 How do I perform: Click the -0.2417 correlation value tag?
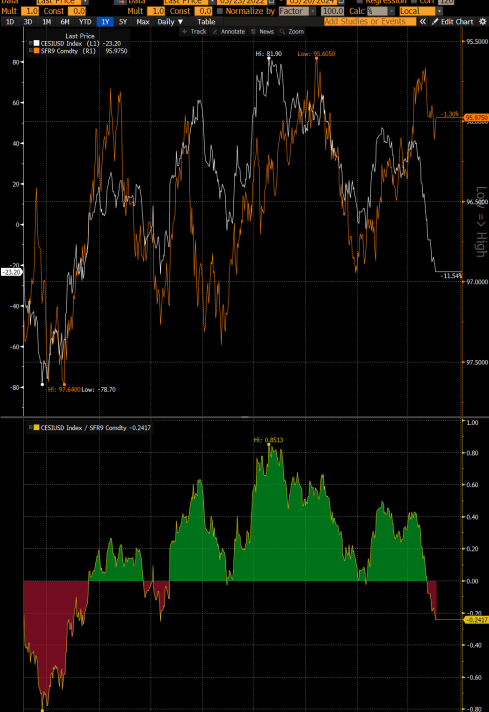point(476,620)
